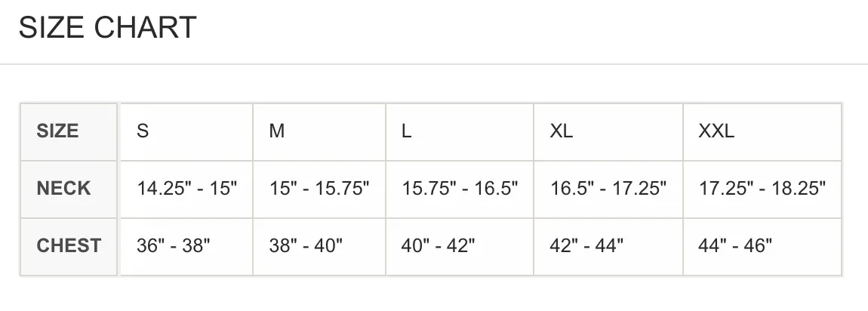Viewport: 868px width, 311px height.
Task: Click the SIZE CHART heading
Action: pyautogui.click(x=107, y=27)
